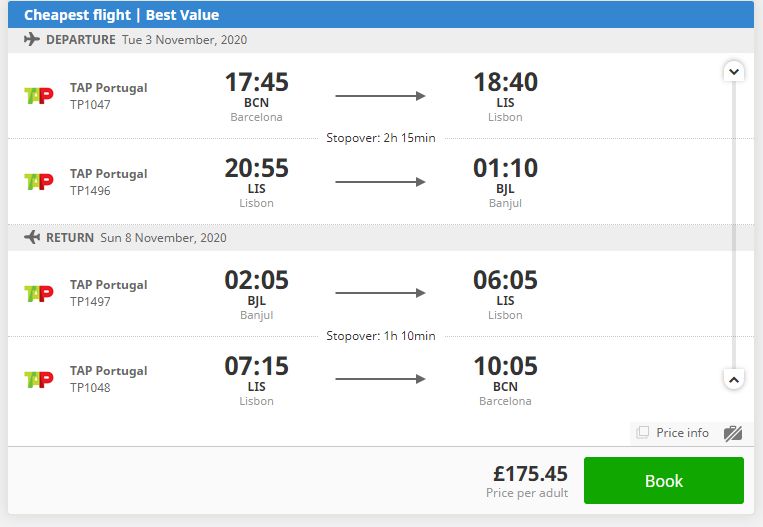Click the Stopover 2h 15min label
Screen dimensions: 763x527
381,138
